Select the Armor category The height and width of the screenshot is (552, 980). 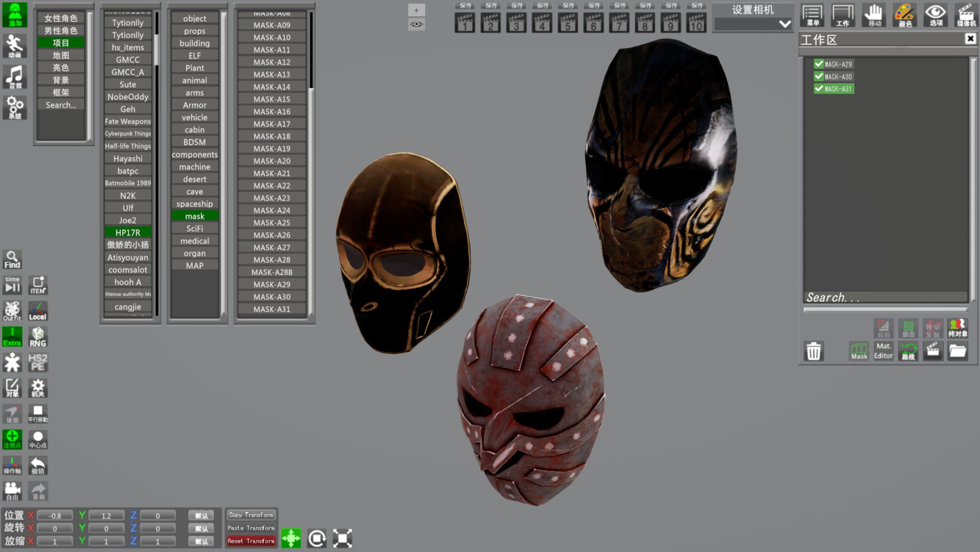pos(195,105)
